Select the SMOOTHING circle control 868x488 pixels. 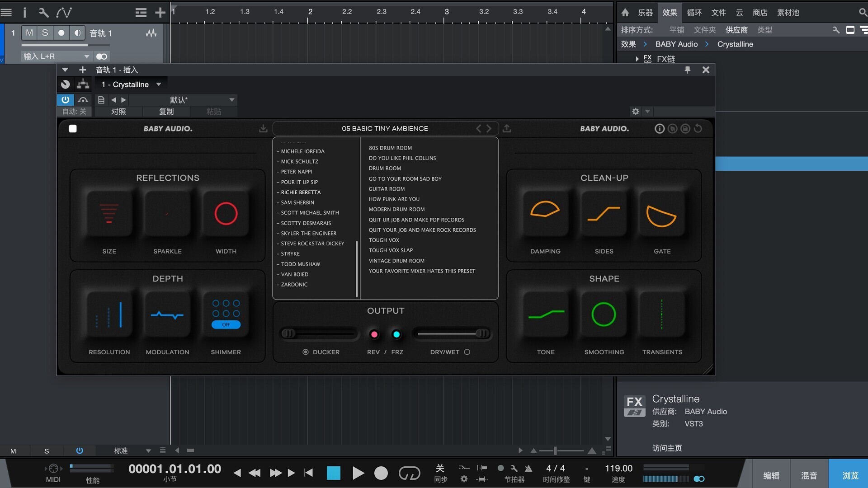click(x=604, y=314)
